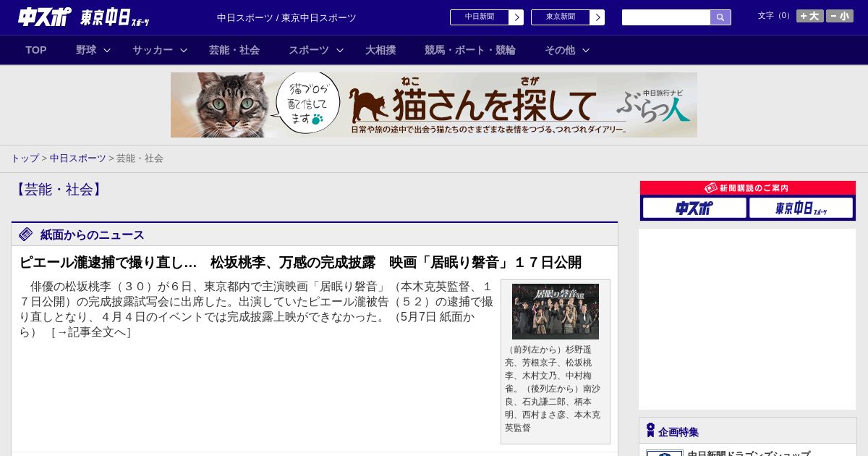
Task: Increase text size with ＋大 button
Action: click(810, 16)
